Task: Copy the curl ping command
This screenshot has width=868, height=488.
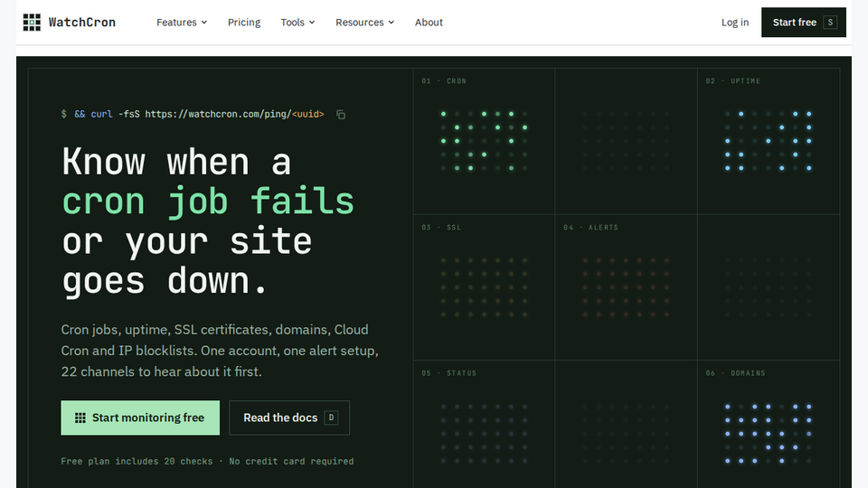Action: tap(341, 115)
